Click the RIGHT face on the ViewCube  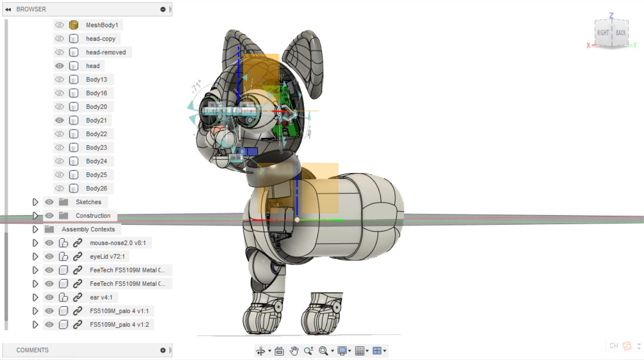pyautogui.click(x=603, y=33)
